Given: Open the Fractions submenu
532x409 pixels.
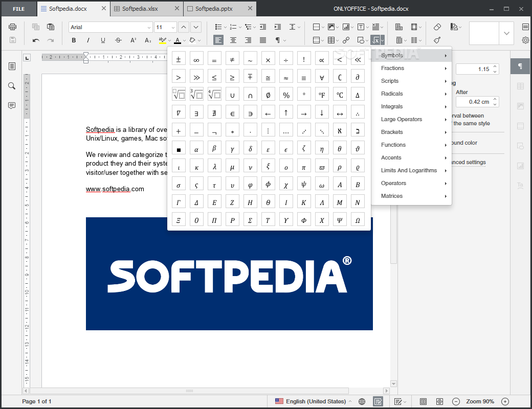Looking at the screenshot, I should pyautogui.click(x=411, y=68).
